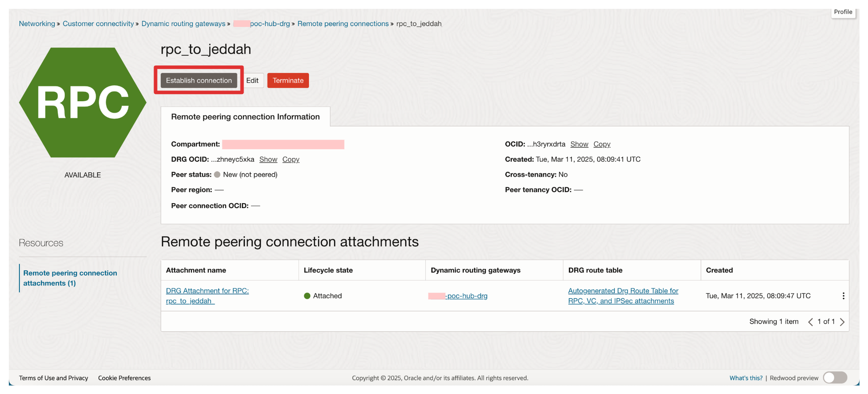Click the Edit button
The image size is (868, 394).
(x=252, y=80)
